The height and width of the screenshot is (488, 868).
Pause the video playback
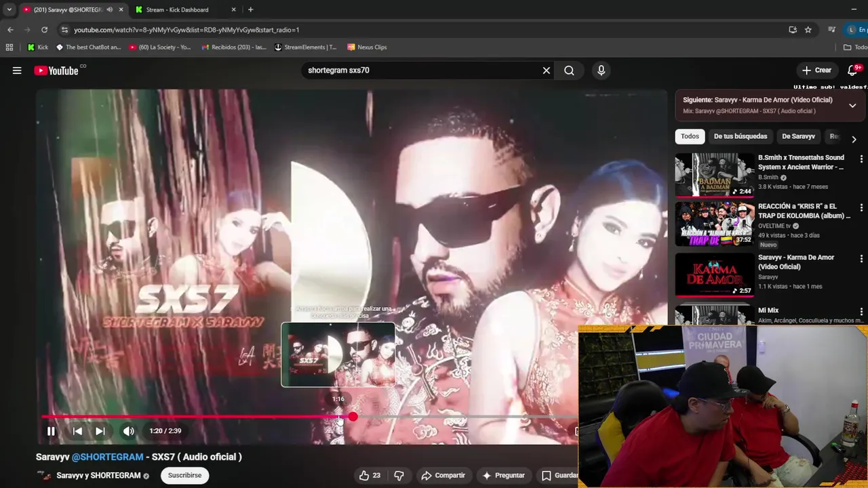(51, 431)
